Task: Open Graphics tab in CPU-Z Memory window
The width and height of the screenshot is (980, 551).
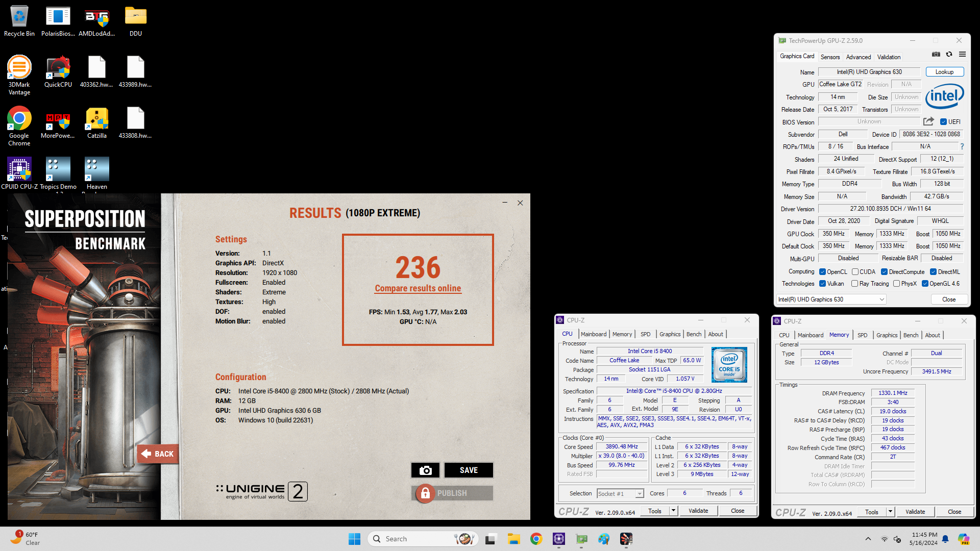Action: [887, 335]
